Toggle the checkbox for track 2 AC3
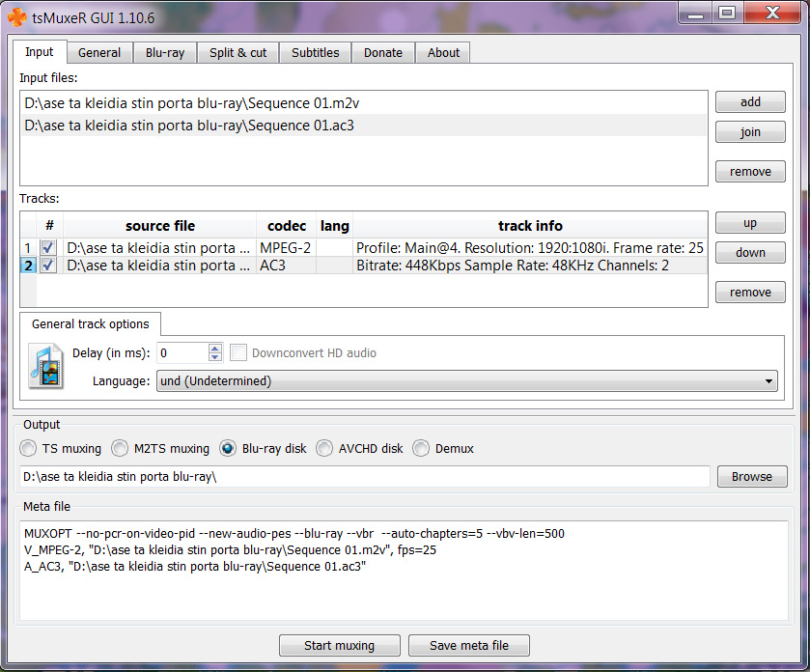 coord(48,266)
